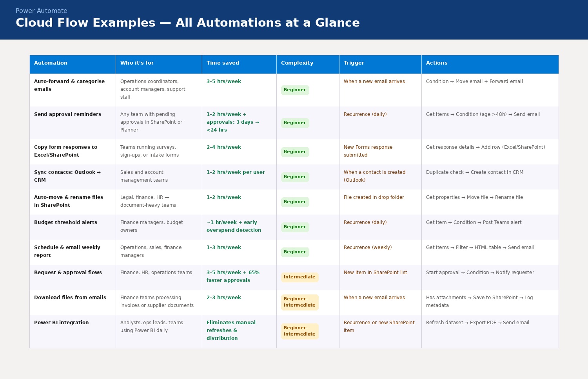
Task: Select the "Send approval reminders" automation name
Action: coord(67,114)
